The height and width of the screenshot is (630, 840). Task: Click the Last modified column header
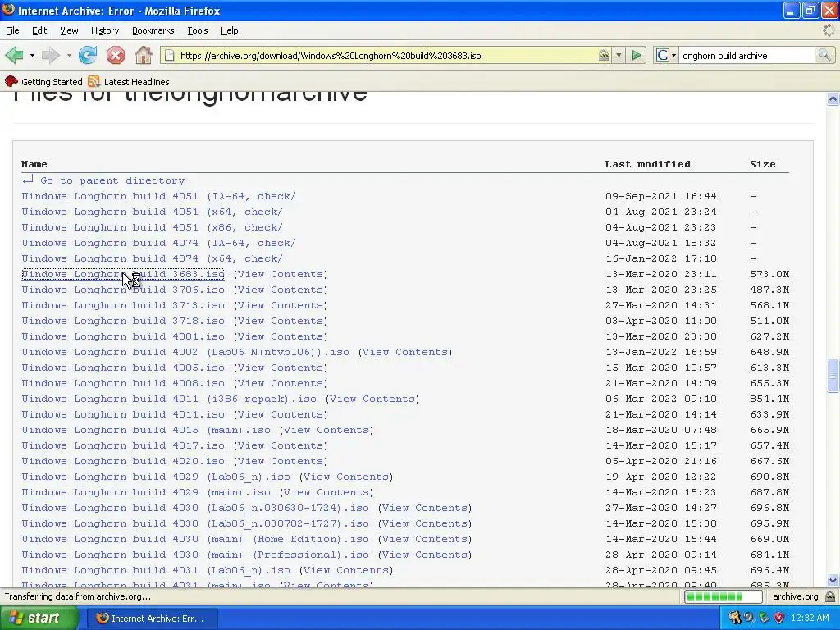click(x=648, y=164)
